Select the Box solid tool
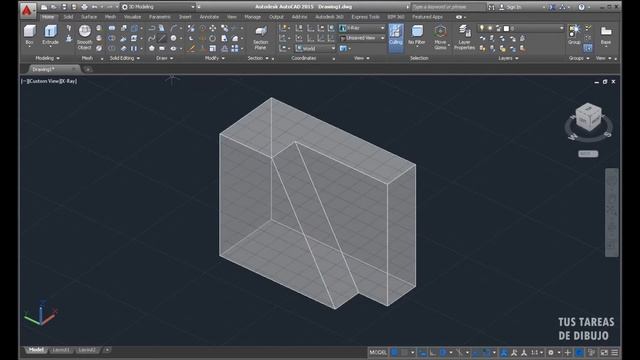 (29, 35)
